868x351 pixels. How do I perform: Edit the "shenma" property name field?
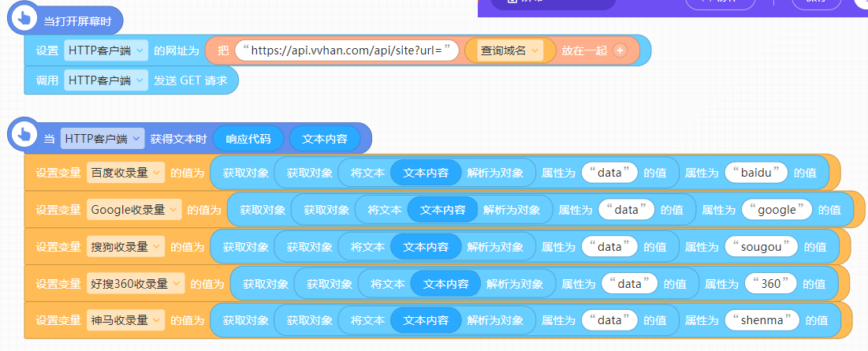tap(762, 320)
